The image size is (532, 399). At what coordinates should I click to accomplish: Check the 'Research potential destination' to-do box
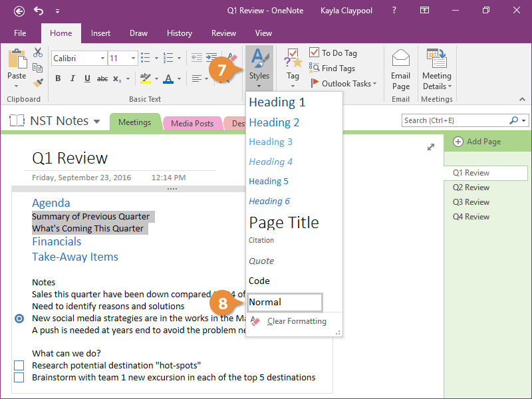(19, 366)
